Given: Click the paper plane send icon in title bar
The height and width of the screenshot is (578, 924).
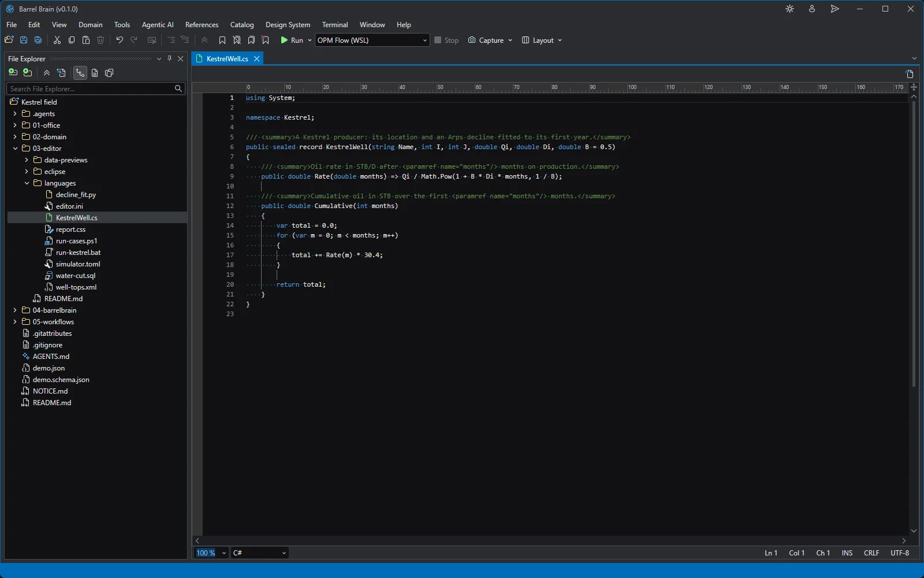Looking at the screenshot, I should (x=835, y=9).
